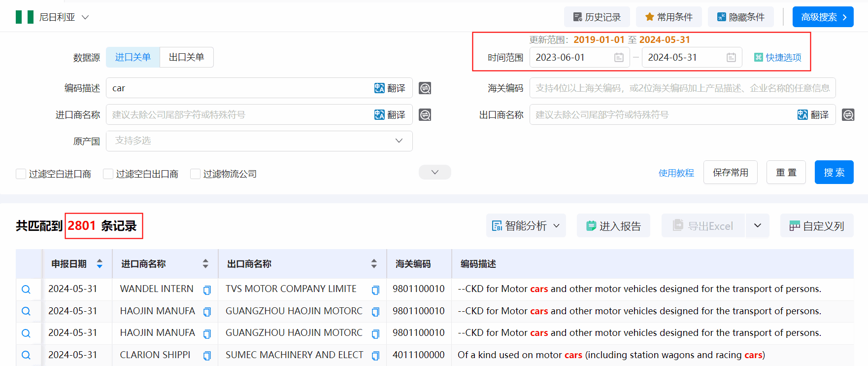Open lookup icon beside 出口商名称 field

point(848,115)
